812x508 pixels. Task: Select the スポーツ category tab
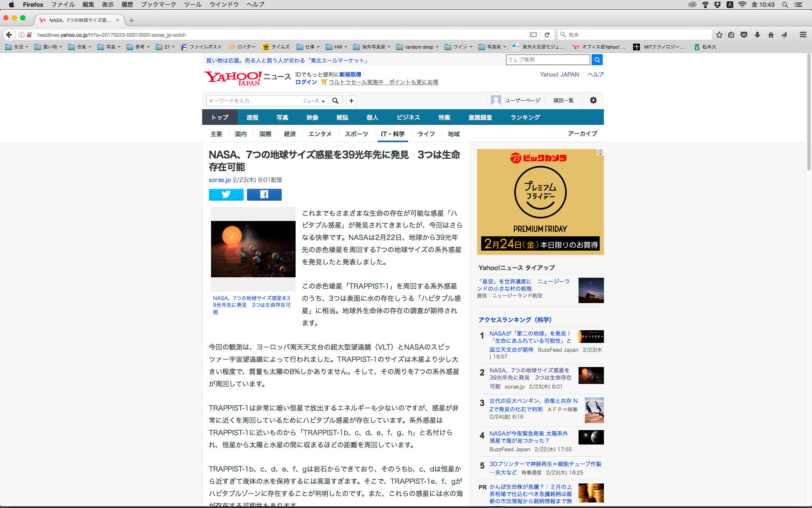[x=356, y=134]
